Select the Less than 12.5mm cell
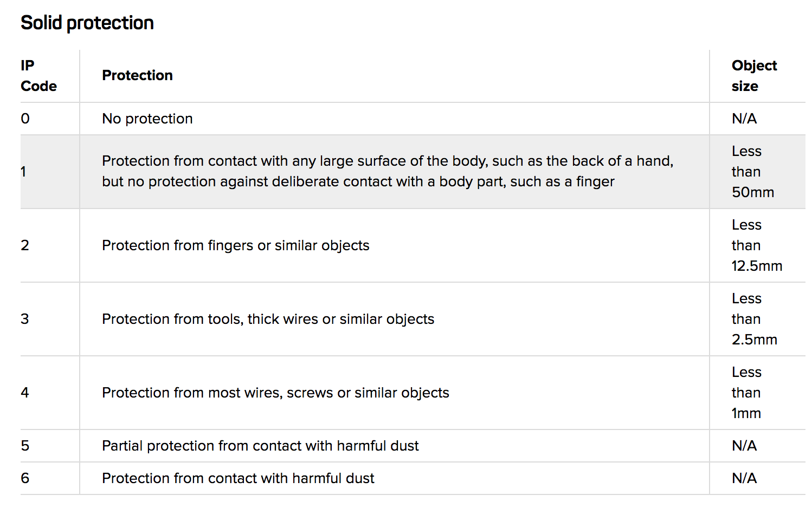This screenshot has width=812, height=508. (757, 245)
